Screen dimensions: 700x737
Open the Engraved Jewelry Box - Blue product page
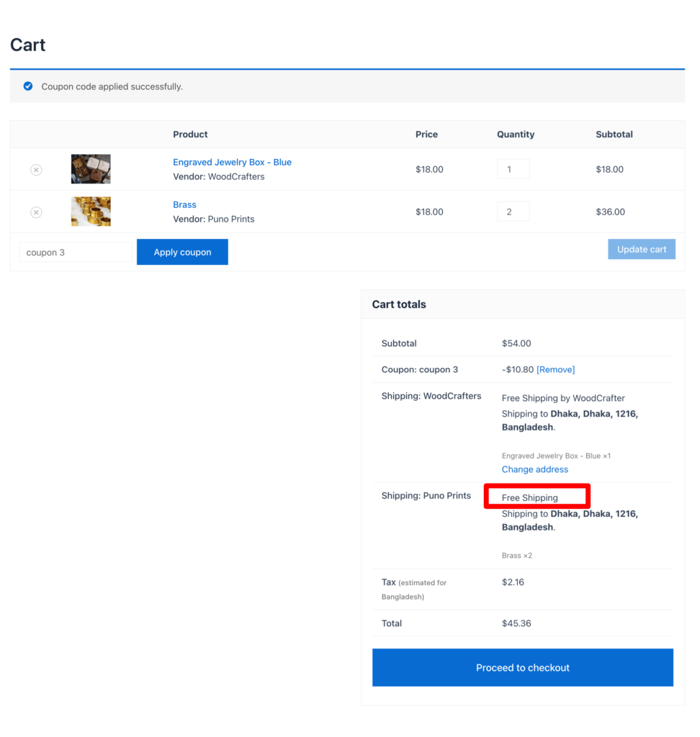(232, 162)
